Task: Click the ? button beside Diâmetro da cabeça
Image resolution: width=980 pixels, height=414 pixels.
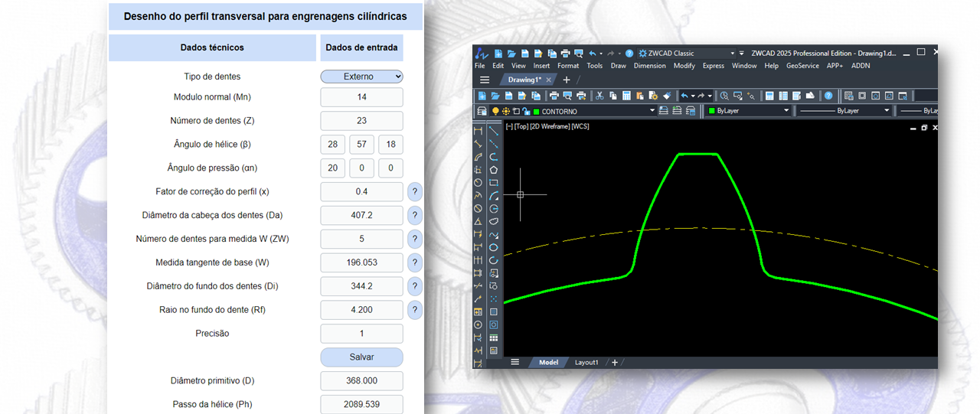Action: tap(415, 215)
